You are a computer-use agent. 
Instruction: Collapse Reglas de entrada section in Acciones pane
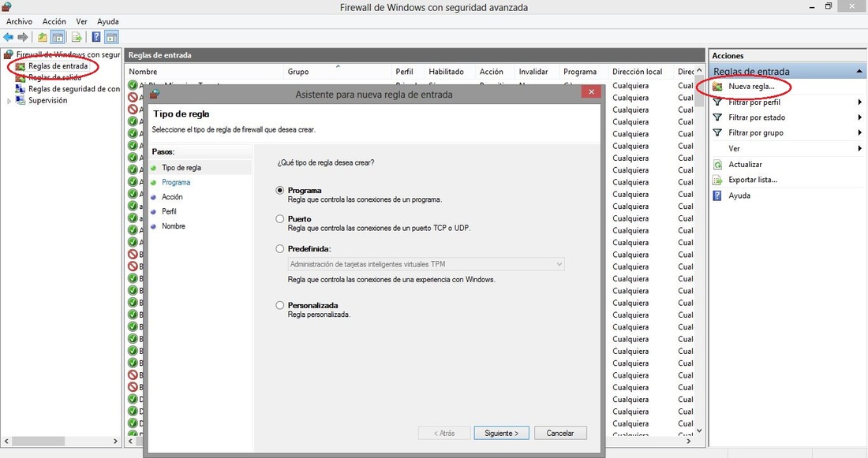click(859, 72)
